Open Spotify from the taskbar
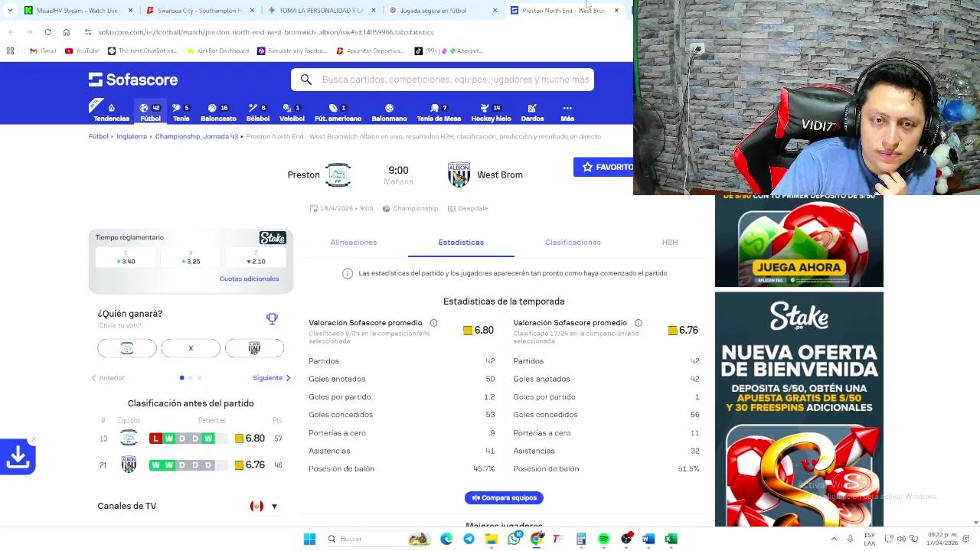This screenshot has width=980, height=551. pyautogui.click(x=603, y=539)
